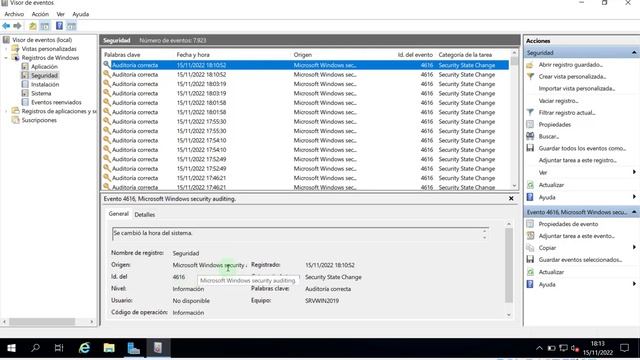This screenshot has width=640, height=360.
Task: Select the Seguridad log in tree
Action: tap(44, 76)
